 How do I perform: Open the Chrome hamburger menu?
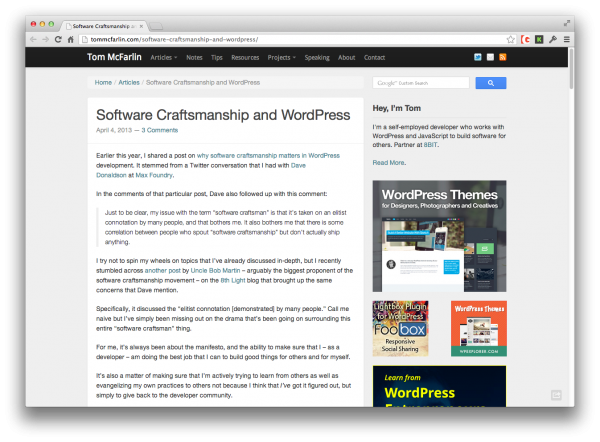[567, 39]
